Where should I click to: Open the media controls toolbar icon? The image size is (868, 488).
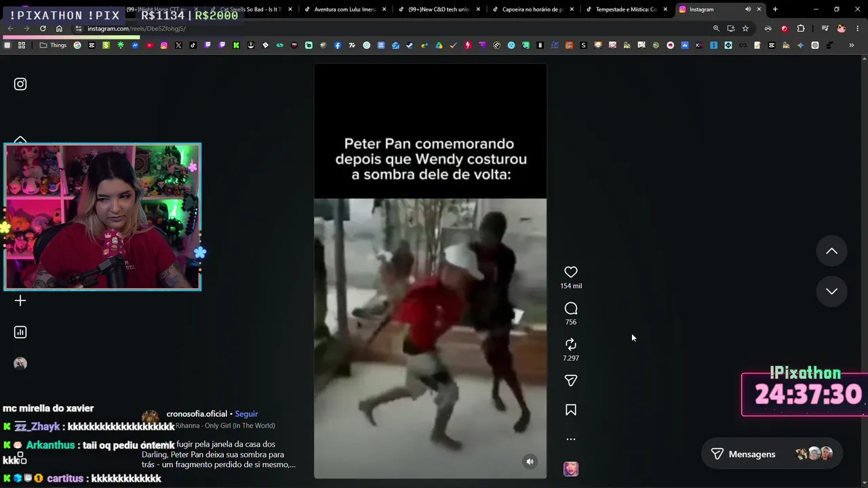(825, 28)
